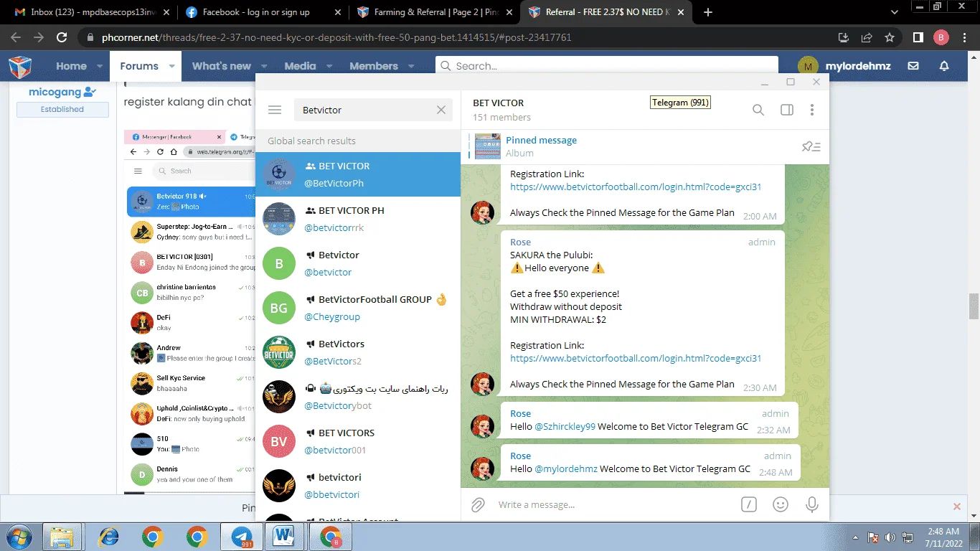Open registration link in the 2:30 AM message

(x=636, y=358)
